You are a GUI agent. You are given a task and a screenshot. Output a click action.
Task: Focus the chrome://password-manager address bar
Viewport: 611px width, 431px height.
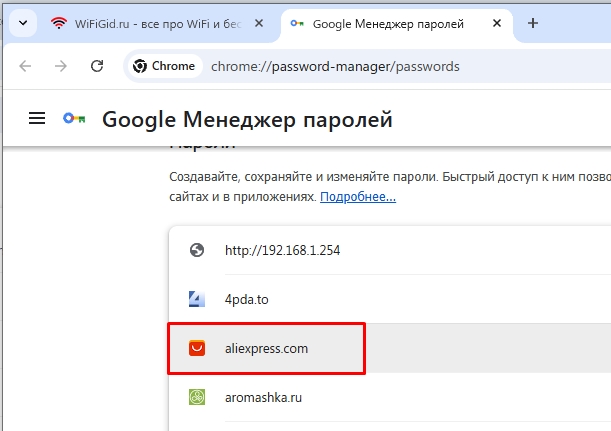[x=400, y=66]
